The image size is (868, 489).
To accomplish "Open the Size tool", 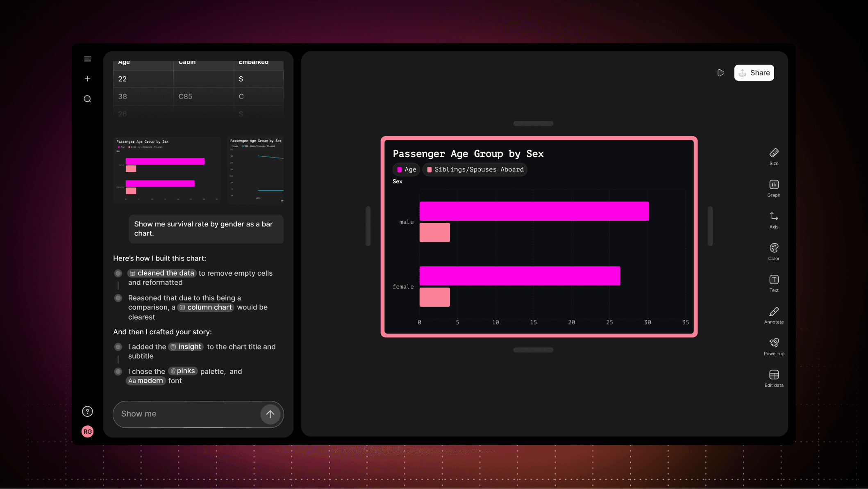I will [x=774, y=156].
